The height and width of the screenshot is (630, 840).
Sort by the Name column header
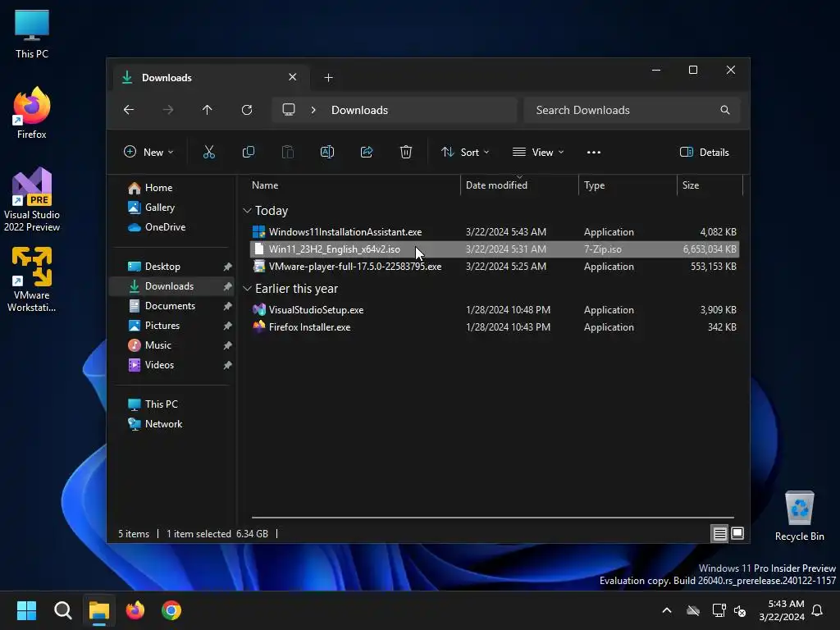354,185
